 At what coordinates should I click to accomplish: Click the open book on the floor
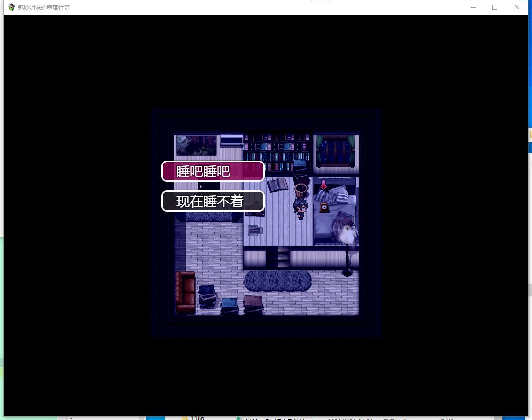(278, 185)
